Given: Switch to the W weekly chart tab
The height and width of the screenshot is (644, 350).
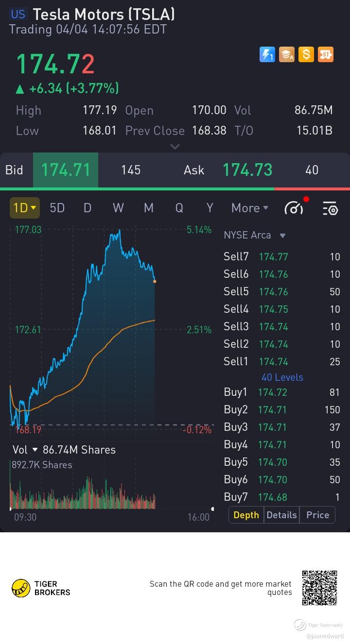Looking at the screenshot, I should pos(118,208).
